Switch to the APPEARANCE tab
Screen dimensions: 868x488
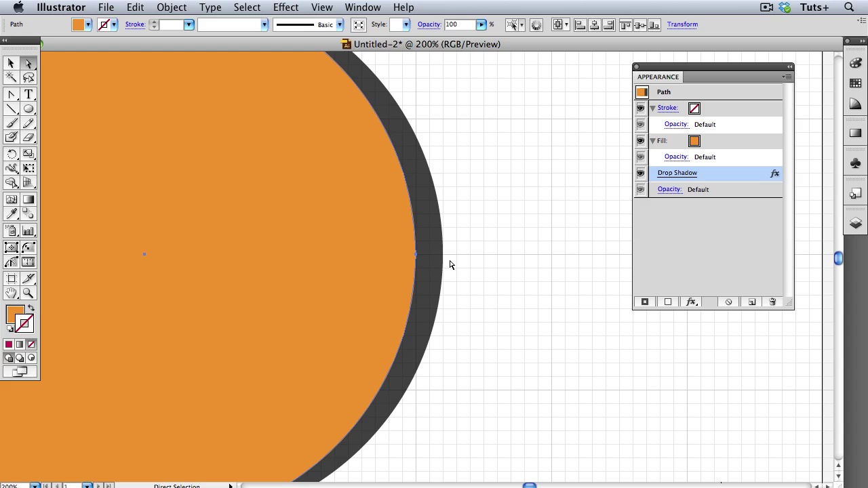pyautogui.click(x=658, y=77)
